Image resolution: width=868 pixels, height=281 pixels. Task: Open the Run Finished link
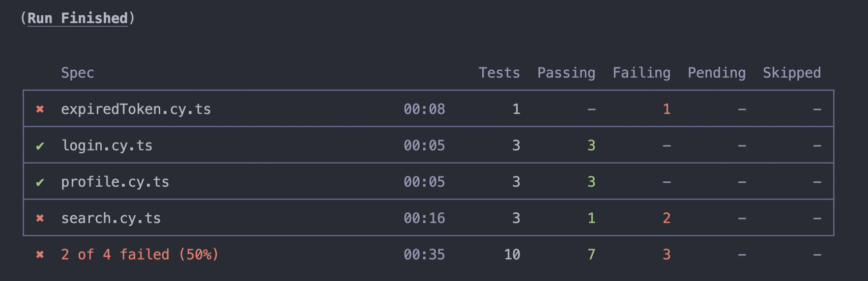78,18
